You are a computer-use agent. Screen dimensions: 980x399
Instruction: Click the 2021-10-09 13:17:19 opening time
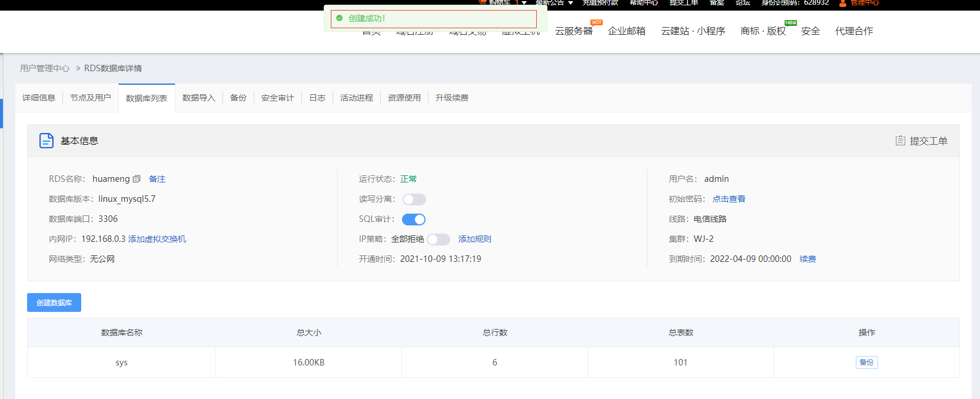pyautogui.click(x=441, y=259)
